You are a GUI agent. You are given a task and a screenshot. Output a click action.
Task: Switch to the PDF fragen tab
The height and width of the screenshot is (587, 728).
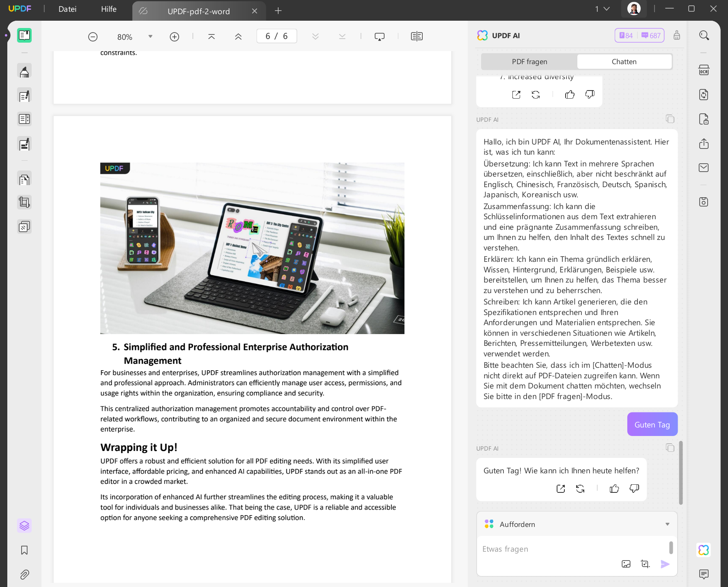(529, 62)
